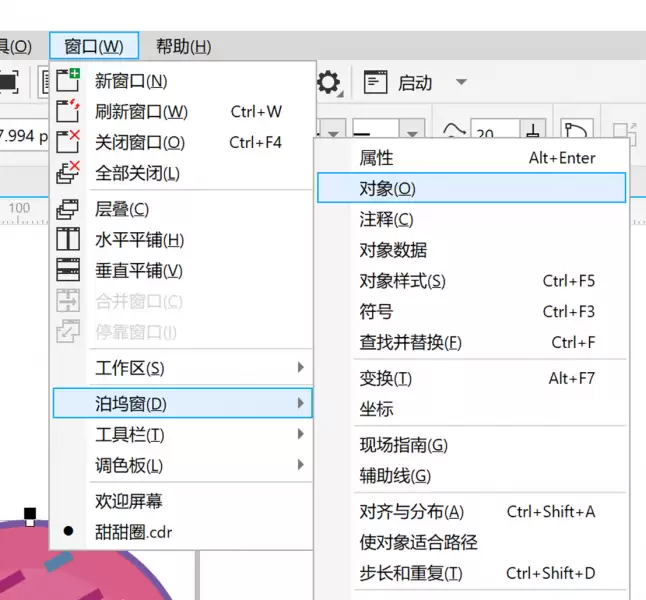
Task: Click the Refresh Window icon
Action: (x=68, y=110)
